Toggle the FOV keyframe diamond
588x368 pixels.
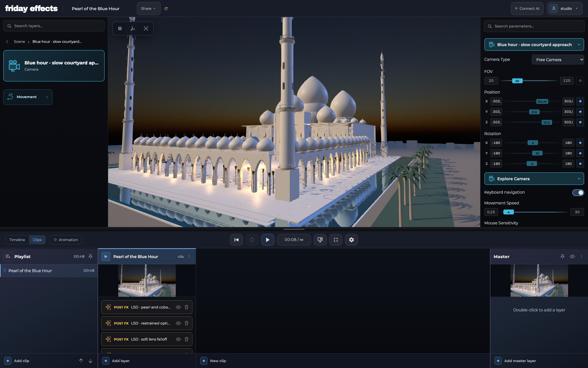point(580,81)
